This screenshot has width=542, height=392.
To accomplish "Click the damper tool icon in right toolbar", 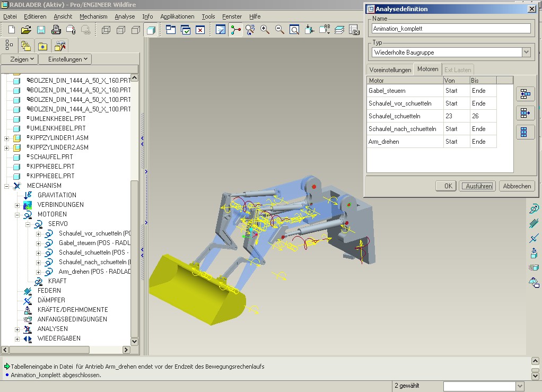I will coord(534,238).
